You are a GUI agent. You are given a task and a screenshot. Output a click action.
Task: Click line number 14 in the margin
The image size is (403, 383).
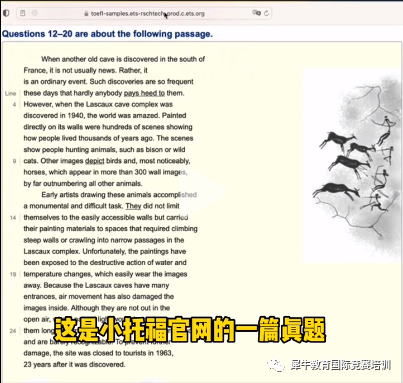click(13, 218)
